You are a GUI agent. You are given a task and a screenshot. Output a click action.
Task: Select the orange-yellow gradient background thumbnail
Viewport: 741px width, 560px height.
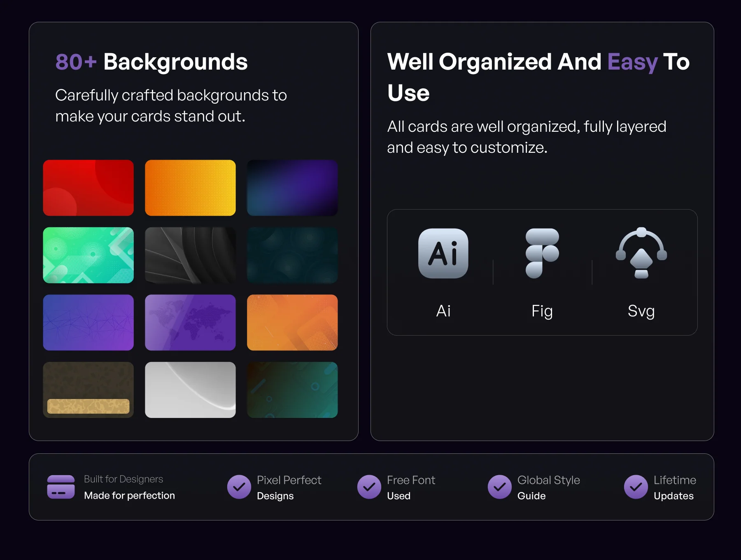(190, 188)
